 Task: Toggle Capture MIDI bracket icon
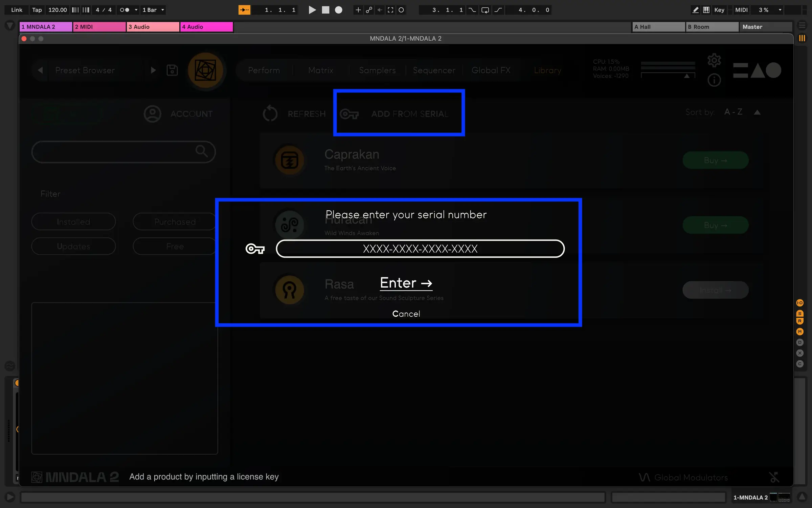pyautogui.click(x=390, y=10)
